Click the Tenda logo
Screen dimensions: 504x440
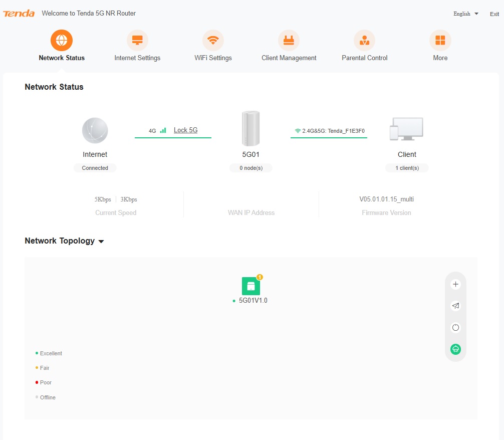tap(19, 14)
